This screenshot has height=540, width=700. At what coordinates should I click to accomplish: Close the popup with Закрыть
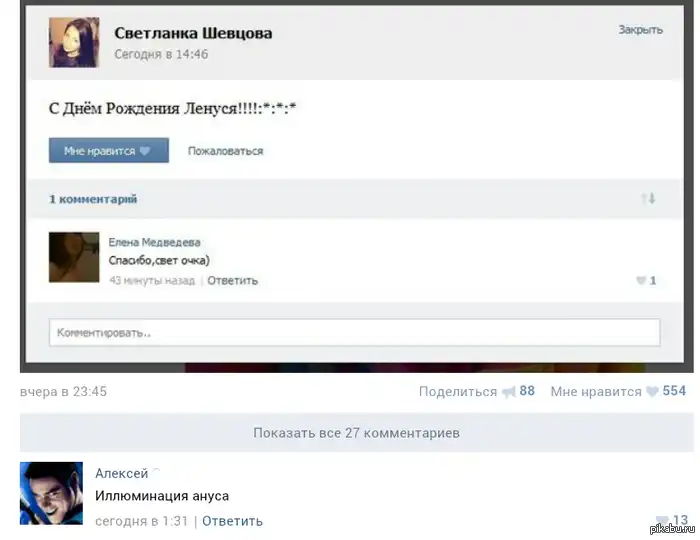(x=640, y=30)
